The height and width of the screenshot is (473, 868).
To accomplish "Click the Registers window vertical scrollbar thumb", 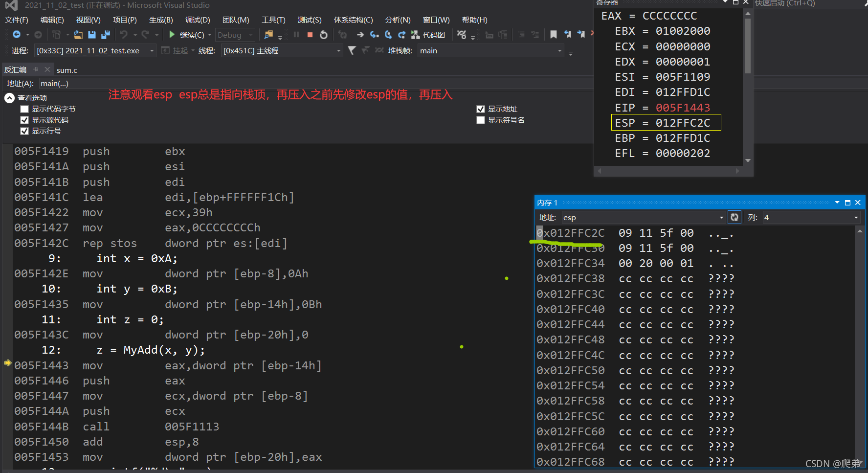I will 747,46.
